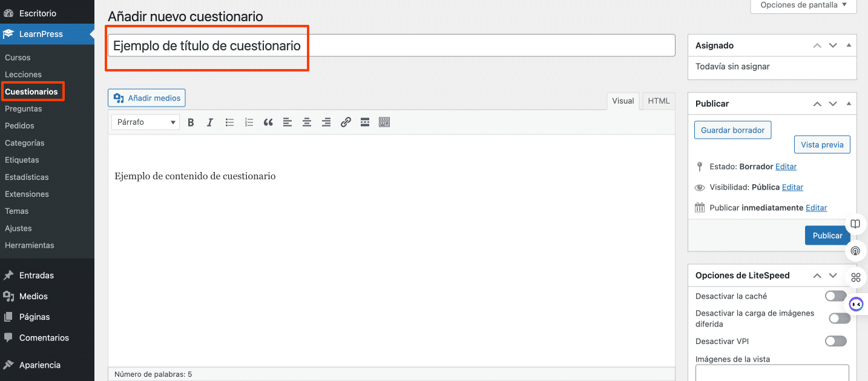Viewport: 868px width, 381px height.
Task: Collapse the Publicar panel with triangle
Action: tap(849, 104)
